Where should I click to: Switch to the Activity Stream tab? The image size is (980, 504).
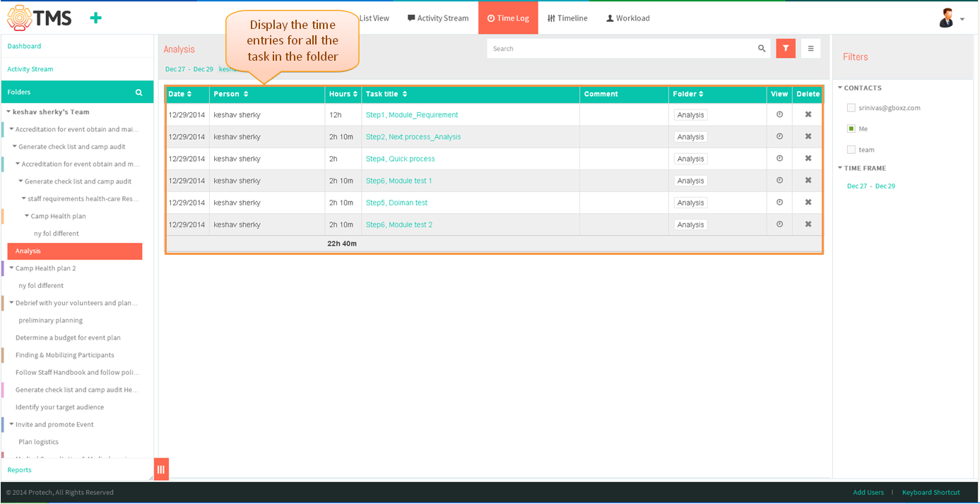tap(438, 18)
